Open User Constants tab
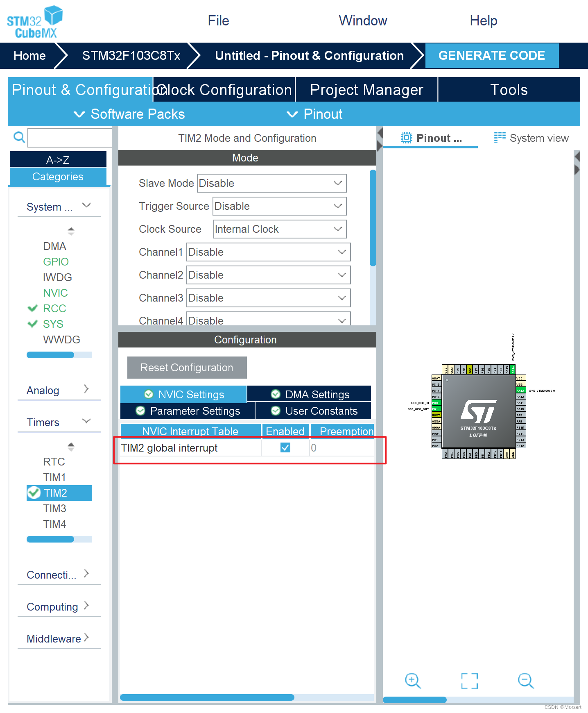Viewport: 588px width, 713px height. (313, 411)
